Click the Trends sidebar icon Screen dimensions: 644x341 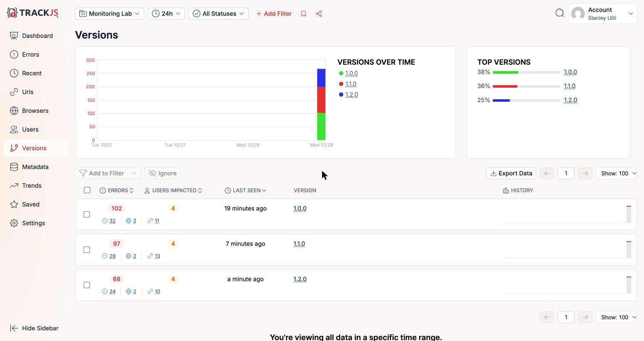click(14, 186)
